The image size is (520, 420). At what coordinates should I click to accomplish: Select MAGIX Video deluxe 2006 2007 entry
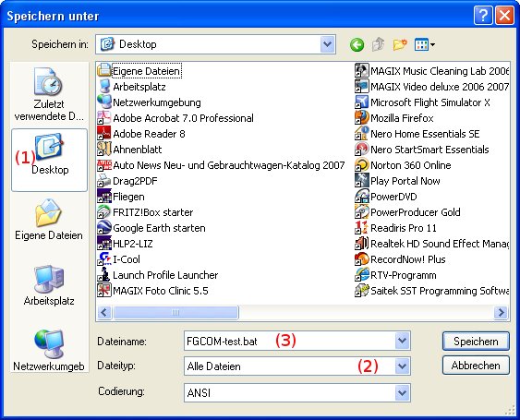[x=431, y=87]
